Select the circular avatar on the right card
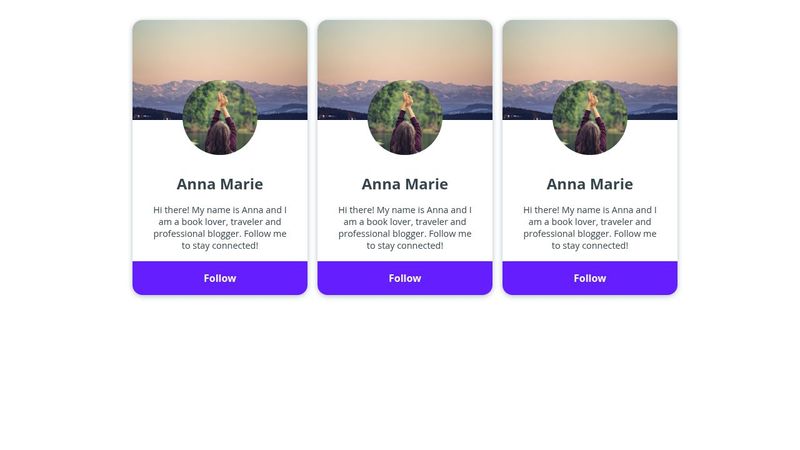The height and width of the screenshot is (450, 800). [x=590, y=117]
